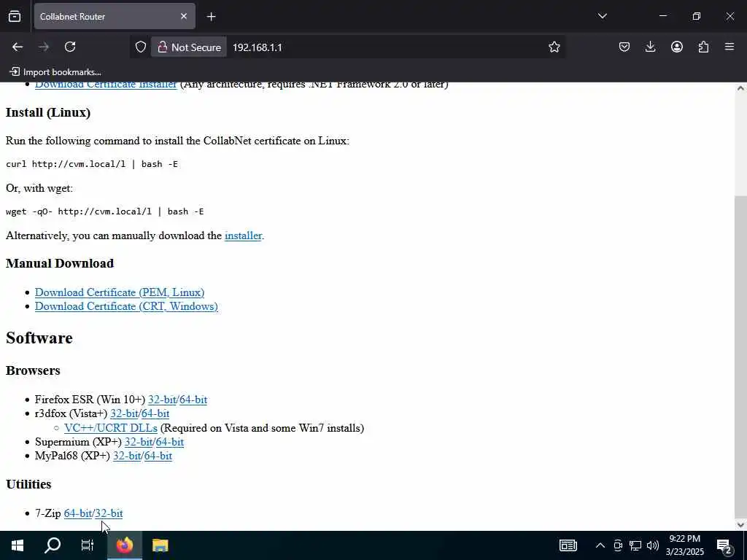This screenshot has width=747, height=560.
Task: Open the VC++/UCRT DLLs link
Action: [111, 428]
